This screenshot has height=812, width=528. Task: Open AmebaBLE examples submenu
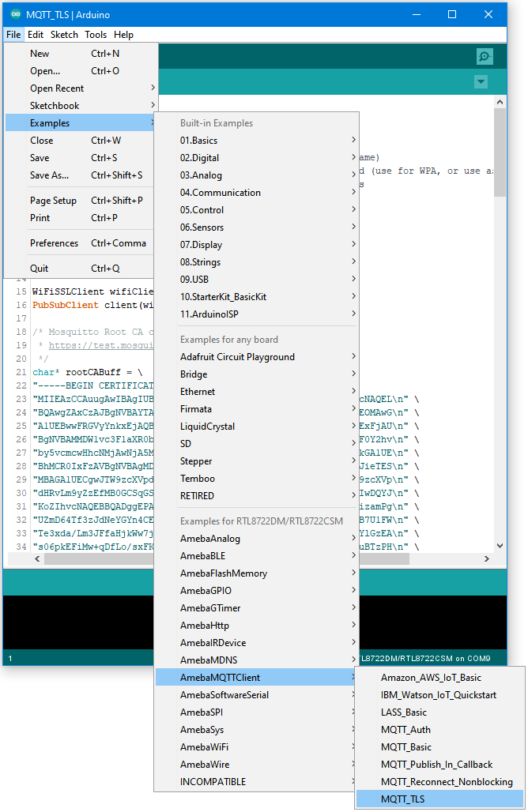point(256,555)
